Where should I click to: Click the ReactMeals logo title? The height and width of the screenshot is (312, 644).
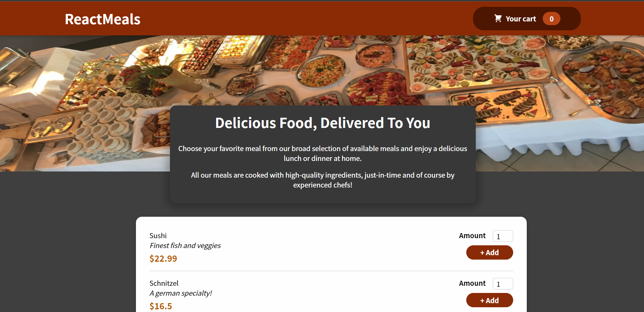tap(103, 19)
